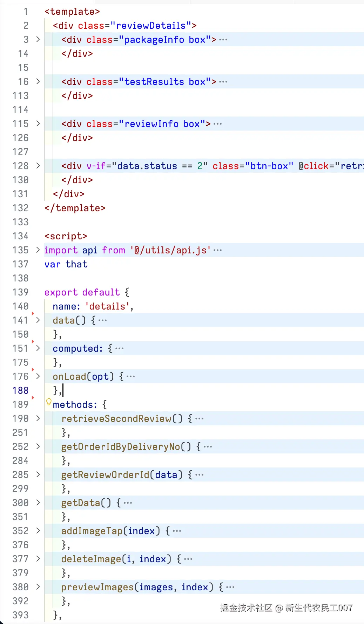Expand the deleteImage(i, index) method
This screenshot has height=624, width=364.
pyautogui.click(x=38, y=559)
